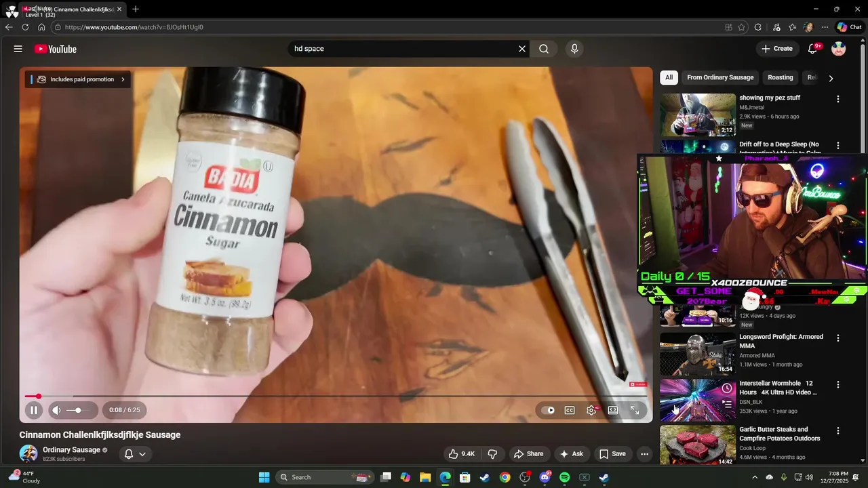Select the All filter chip
Image resolution: width=868 pixels, height=488 pixels.
pyautogui.click(x=669, y=77)
